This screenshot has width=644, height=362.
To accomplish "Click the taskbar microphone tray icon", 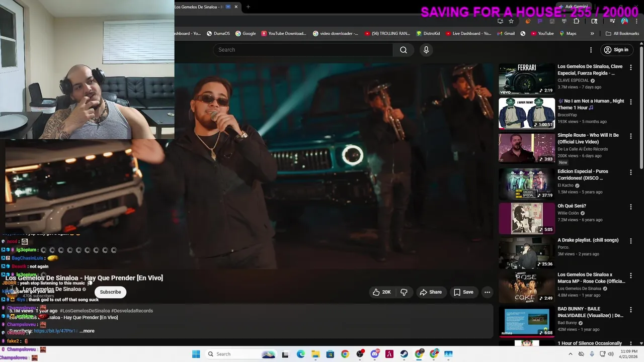I will point(592,354).
